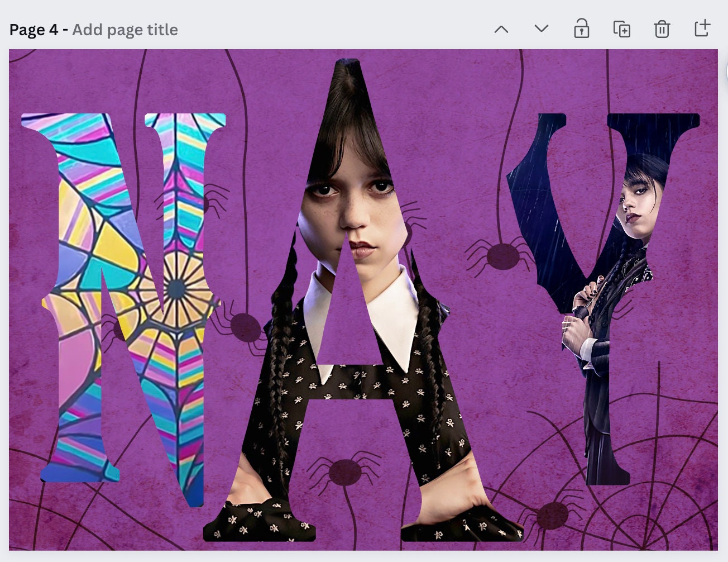The height and width of the screenshot is (562, 728).
Task: Add a new page with plus icon
Action: pos(702,28)
